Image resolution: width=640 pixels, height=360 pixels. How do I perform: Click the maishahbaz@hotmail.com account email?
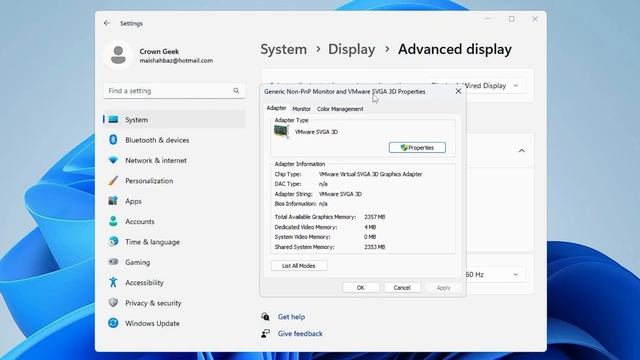(176, 60)
